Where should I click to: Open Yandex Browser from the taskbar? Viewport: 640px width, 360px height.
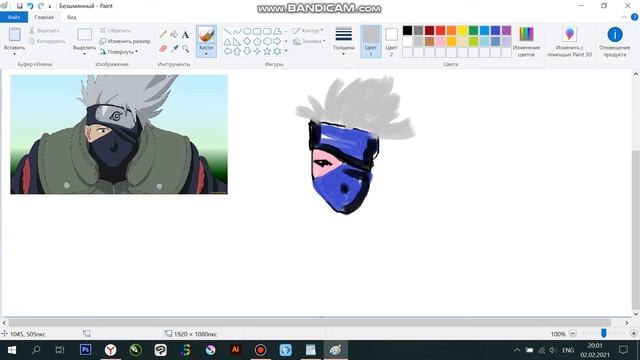click(x=111, y=350)
